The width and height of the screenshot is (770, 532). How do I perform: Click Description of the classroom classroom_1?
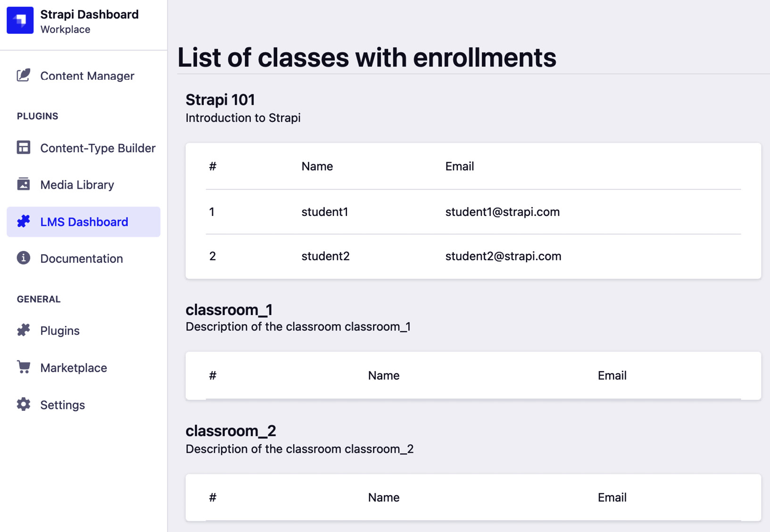tap(298, 326)
